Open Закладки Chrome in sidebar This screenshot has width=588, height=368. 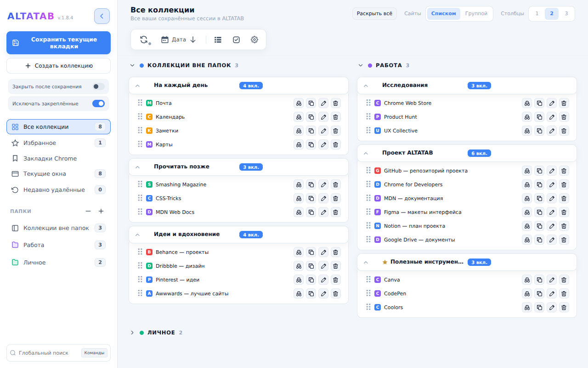point(58,159)
